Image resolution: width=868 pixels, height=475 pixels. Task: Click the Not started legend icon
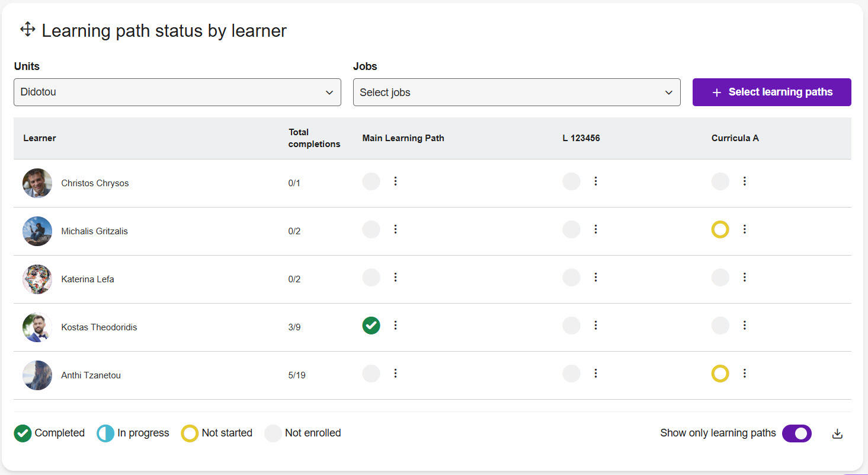[190, 433]
